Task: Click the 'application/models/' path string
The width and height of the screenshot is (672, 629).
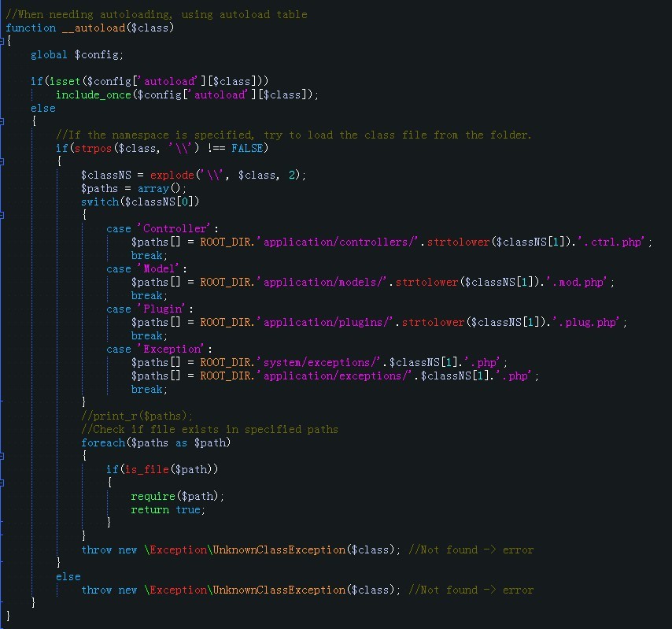Action: (x=322, y=282)
